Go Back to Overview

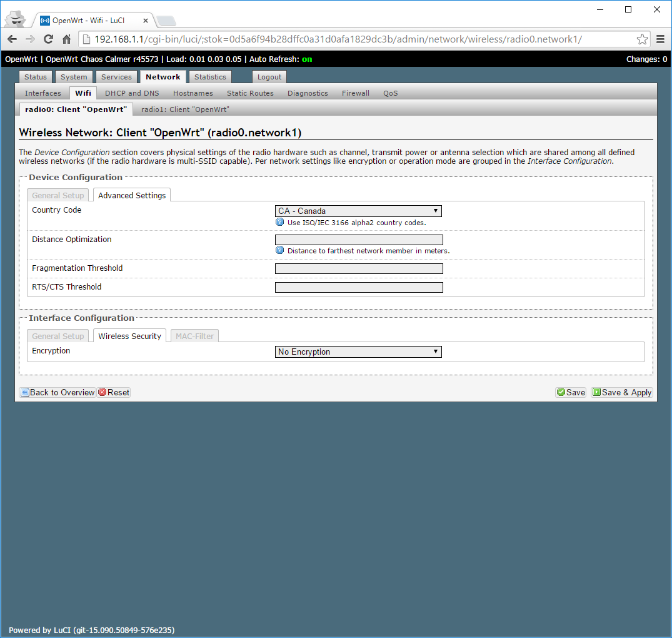[58, 392]
